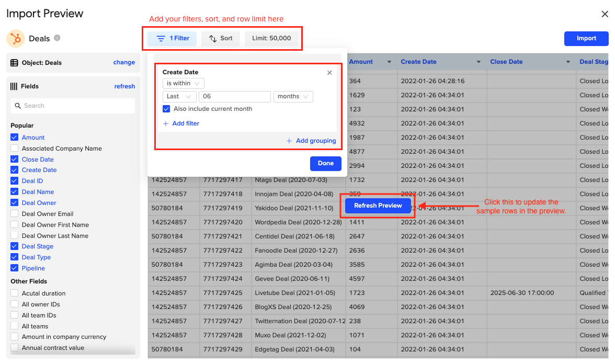
Task: Open the Create Date column header dropdown
Action: (x=477, y=61)
